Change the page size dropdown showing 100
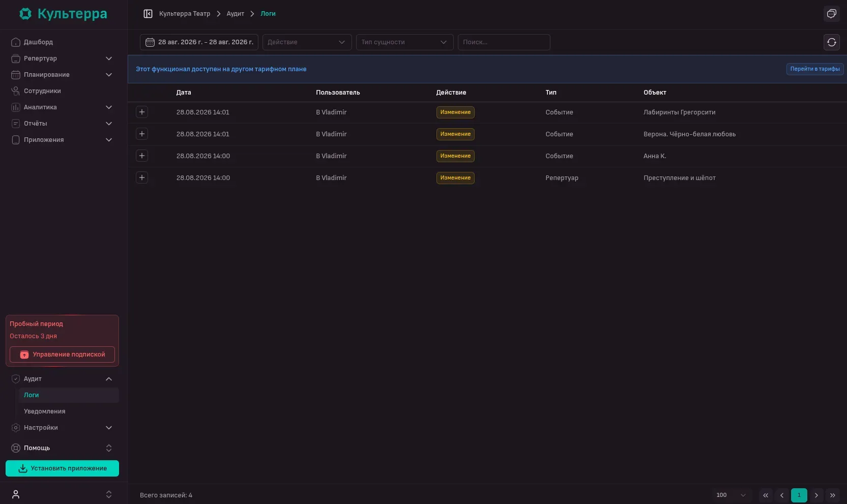 coord(731,495)
